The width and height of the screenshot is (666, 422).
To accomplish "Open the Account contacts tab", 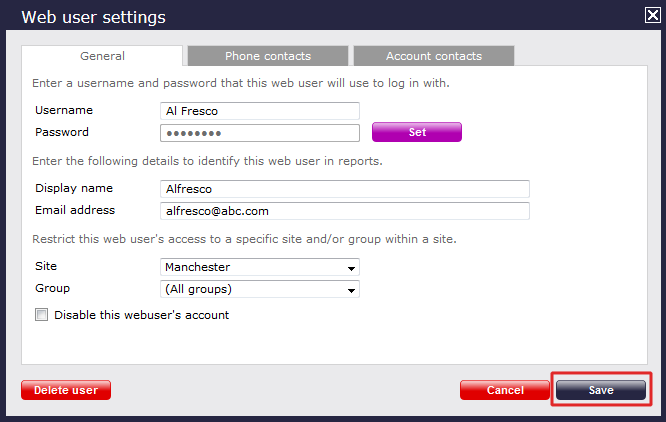I will tap(434, 56).
